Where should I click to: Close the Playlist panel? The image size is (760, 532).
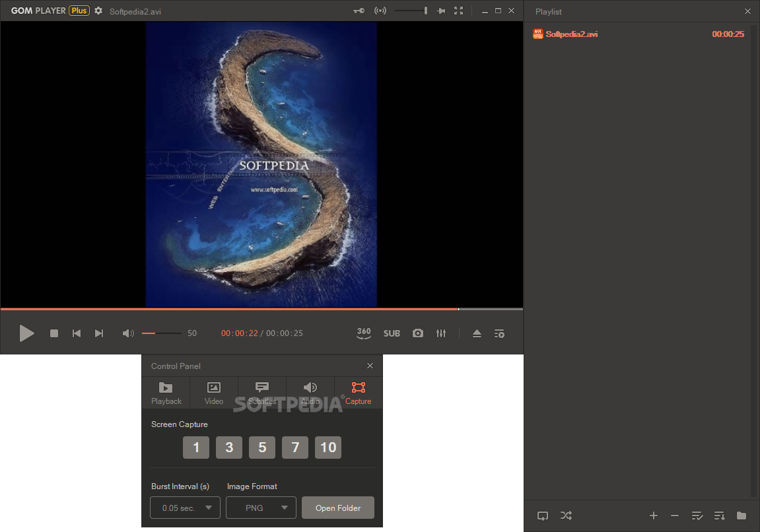748,11
